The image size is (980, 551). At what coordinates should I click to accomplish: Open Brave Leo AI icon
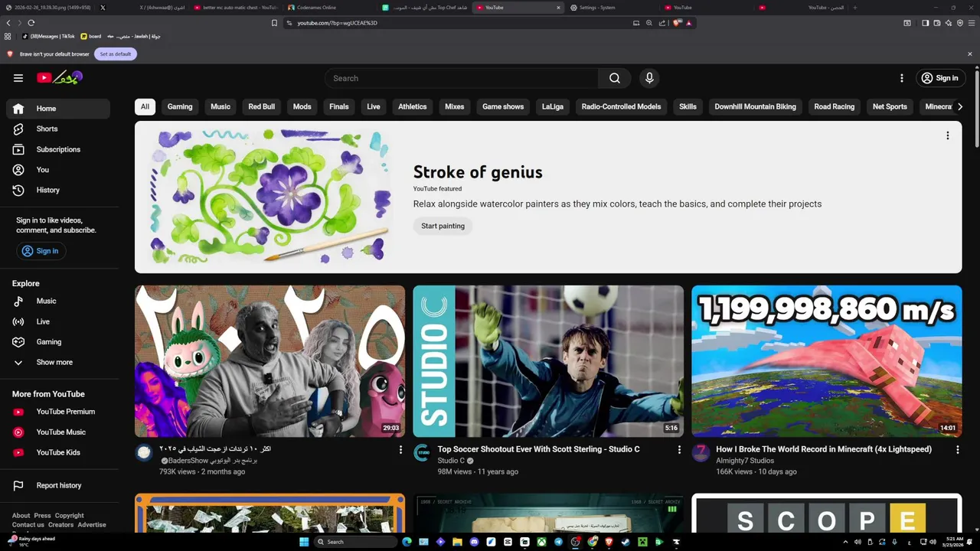[948, 23]
